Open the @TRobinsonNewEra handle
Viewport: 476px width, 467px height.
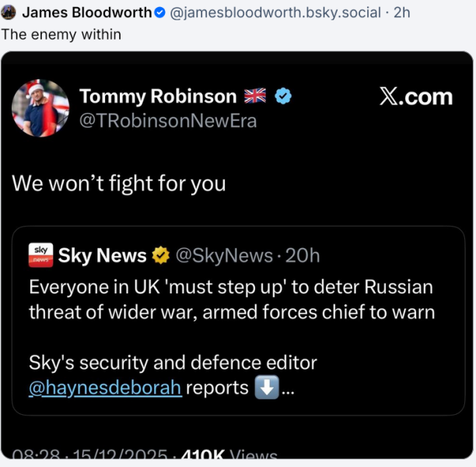[168, 121]
